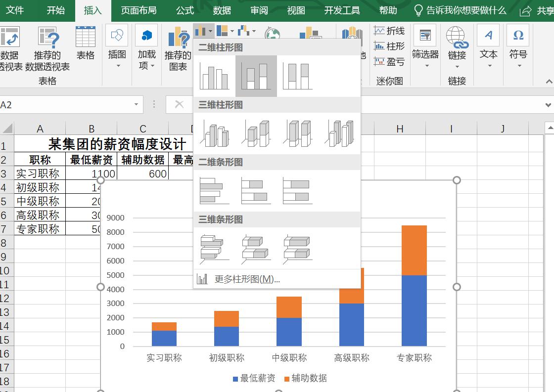Image resolution: width=554 pixels, height=392 pixels.
Task: Click the vertical scrollbar up arrow
Action: click(x=550, y=128)
